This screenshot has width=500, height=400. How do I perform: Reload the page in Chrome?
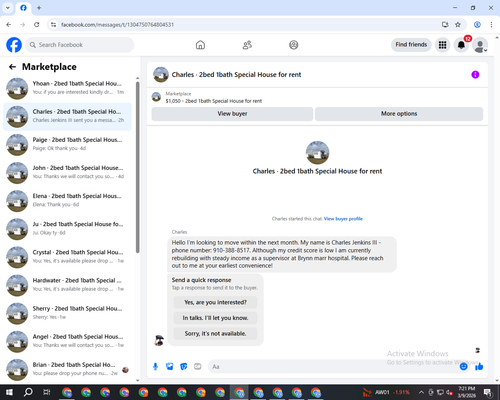tap(37, 25)
